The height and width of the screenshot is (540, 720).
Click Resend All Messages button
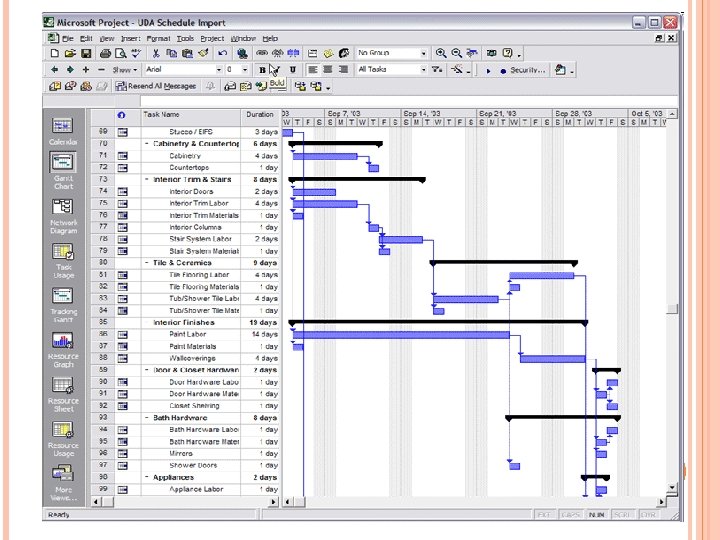click(156, 86)
